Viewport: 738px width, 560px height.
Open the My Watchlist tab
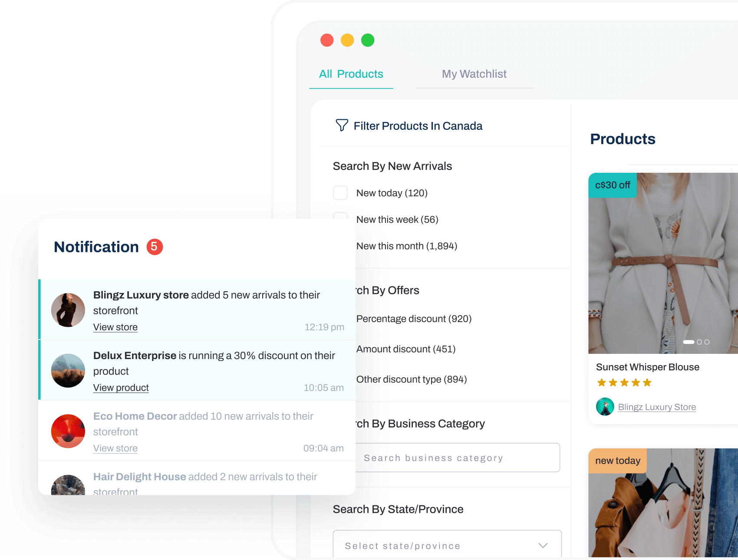click(474, 74)
